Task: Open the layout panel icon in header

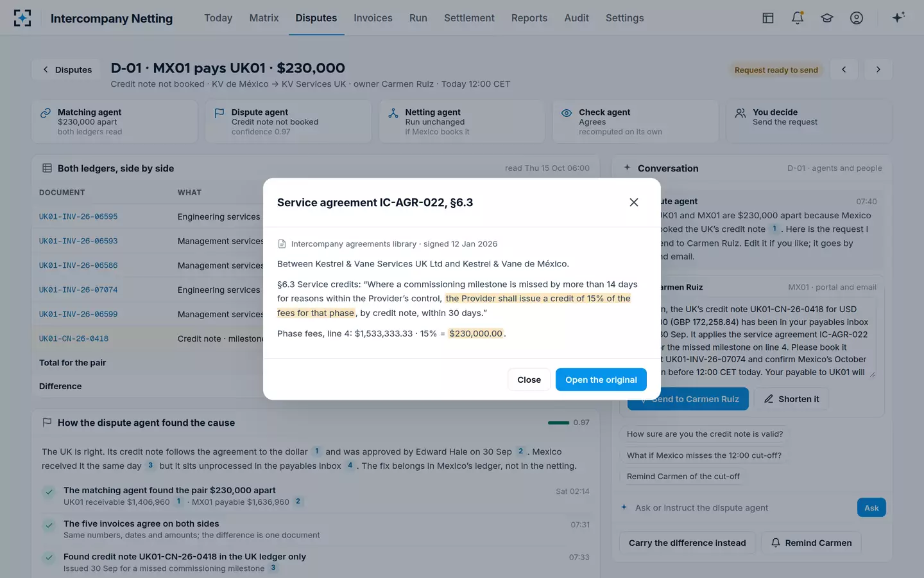Action: (x=768, y=18)
